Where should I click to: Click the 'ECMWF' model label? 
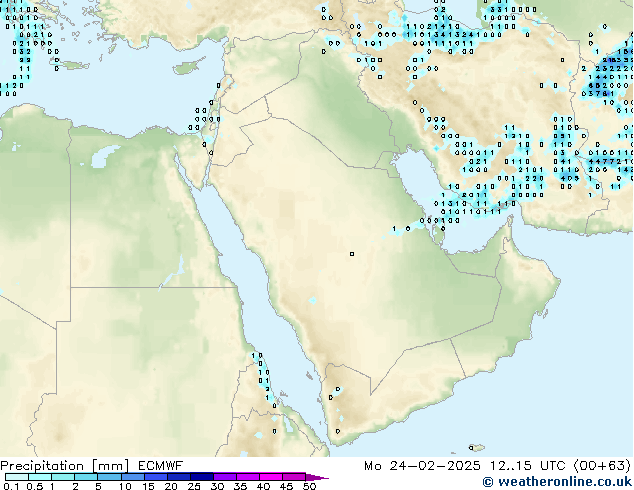(161, 466)
